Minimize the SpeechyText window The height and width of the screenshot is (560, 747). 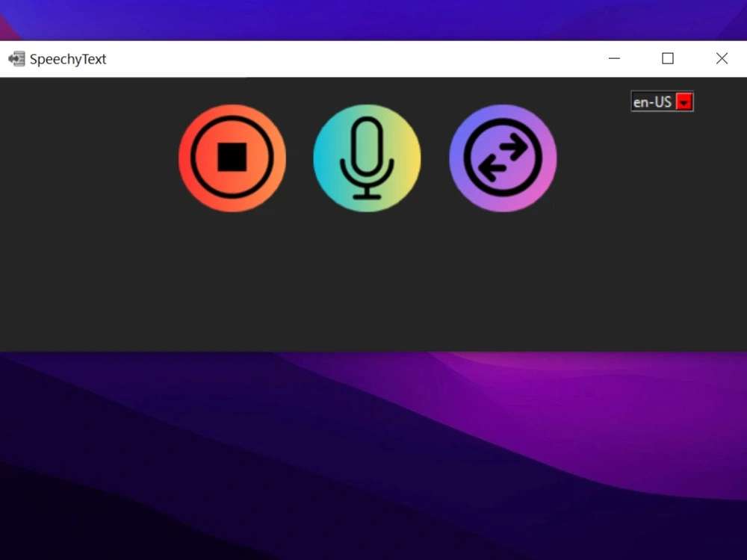pyautogui.click(x=614, y=57)
